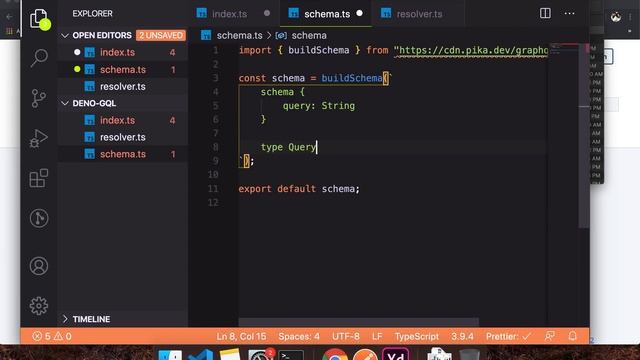Screen dimensions: 640x360
Task: Select index.ts in Open Editors
Action: 123,52
